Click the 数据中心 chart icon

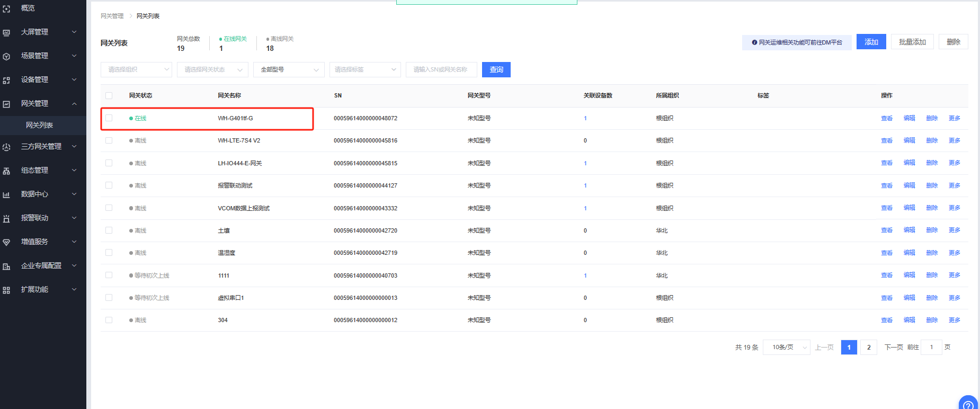pyautogui.click(x=6, y=194)
